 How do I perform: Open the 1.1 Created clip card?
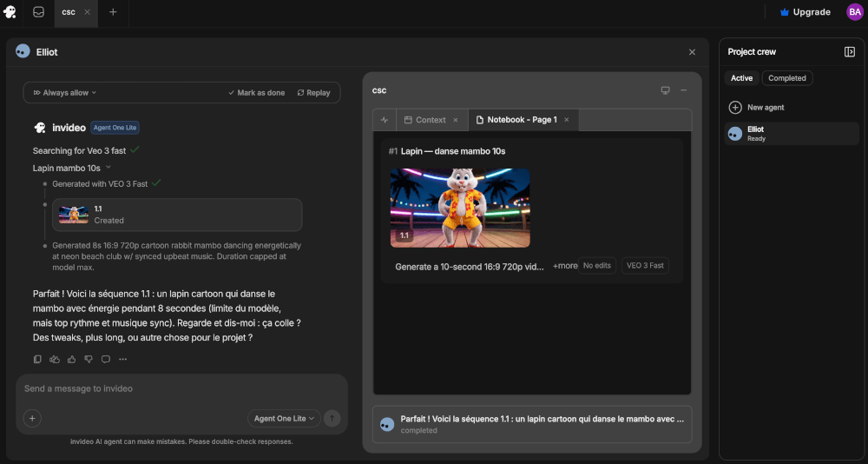(x=177, y=215)
